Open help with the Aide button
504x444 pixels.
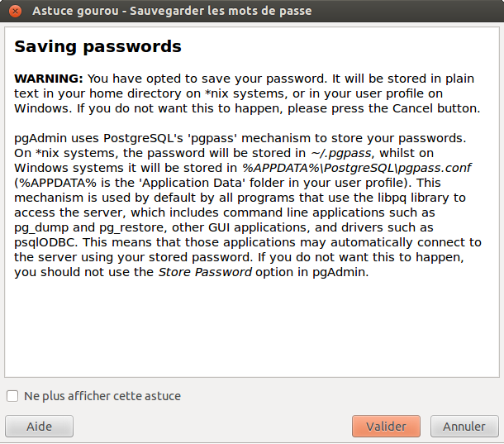[x=39, y=427]
